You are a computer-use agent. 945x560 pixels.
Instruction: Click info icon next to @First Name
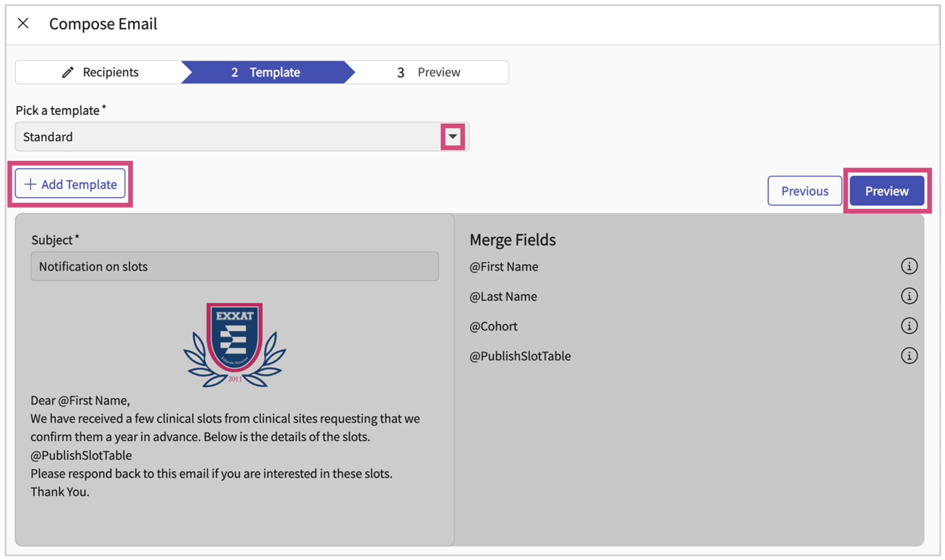point(909,266)
